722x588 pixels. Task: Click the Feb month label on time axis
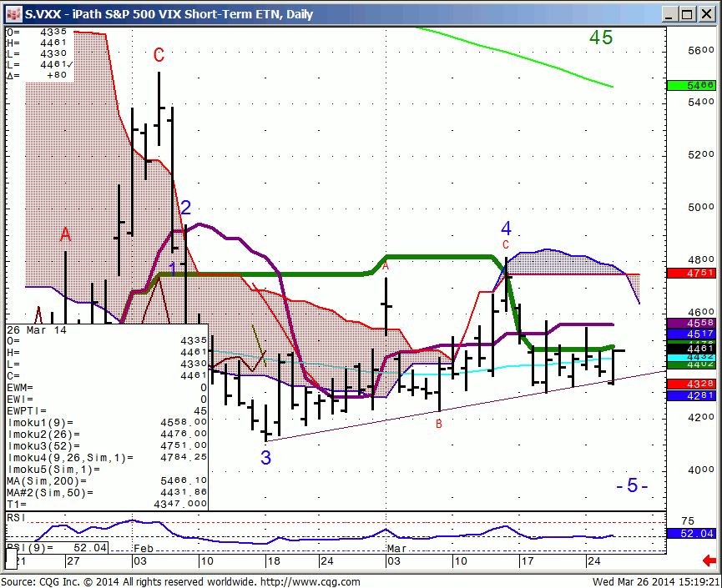point(144,549)
